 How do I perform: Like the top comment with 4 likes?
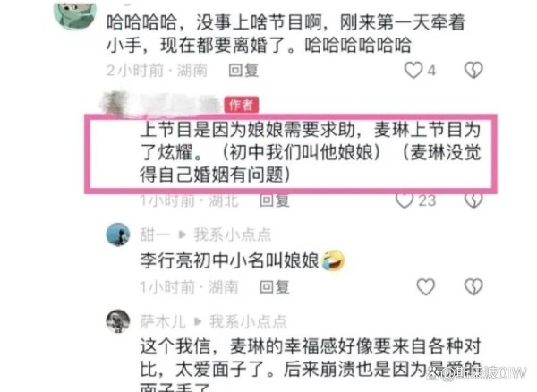(x=413, y=70)
